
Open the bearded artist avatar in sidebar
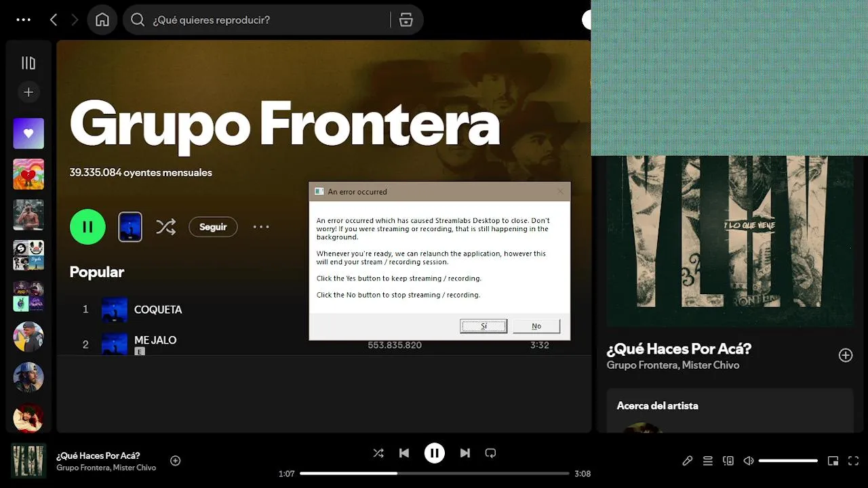[x=28, y=378]
